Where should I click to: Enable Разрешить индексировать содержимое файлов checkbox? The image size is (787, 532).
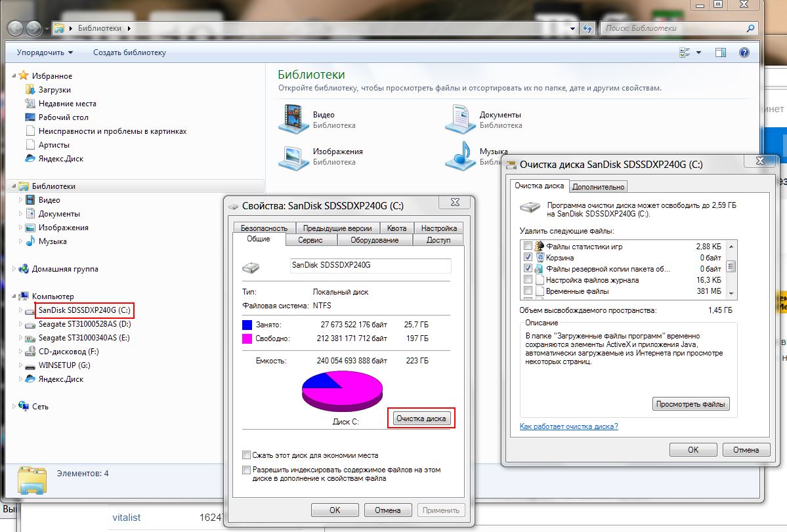coord(246,470)
